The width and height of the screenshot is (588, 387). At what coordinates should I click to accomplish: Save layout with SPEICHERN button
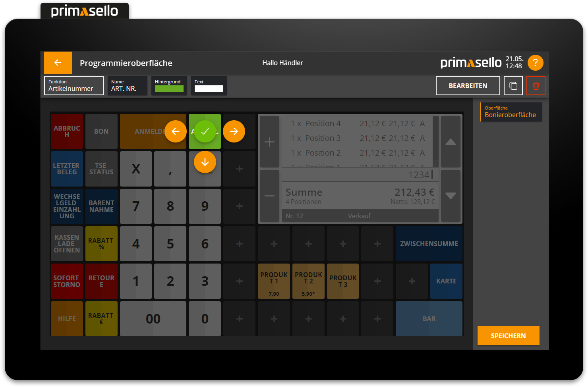508,336
